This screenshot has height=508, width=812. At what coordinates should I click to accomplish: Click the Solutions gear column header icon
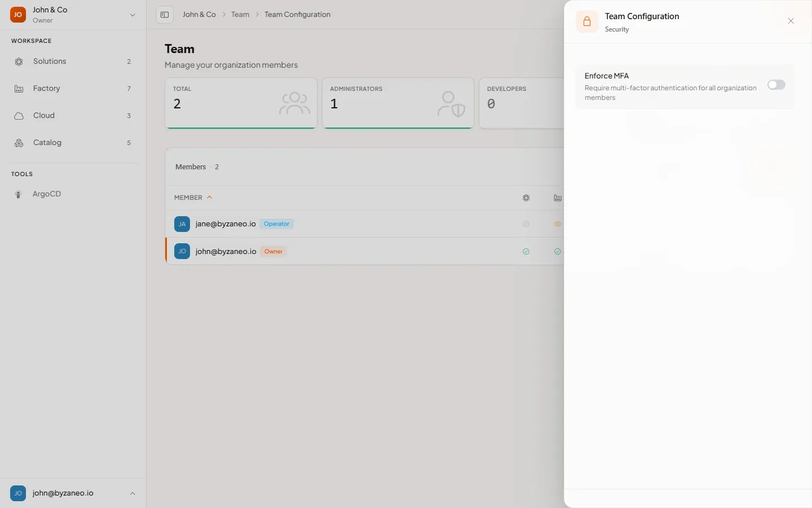click(x=526, y=198)
